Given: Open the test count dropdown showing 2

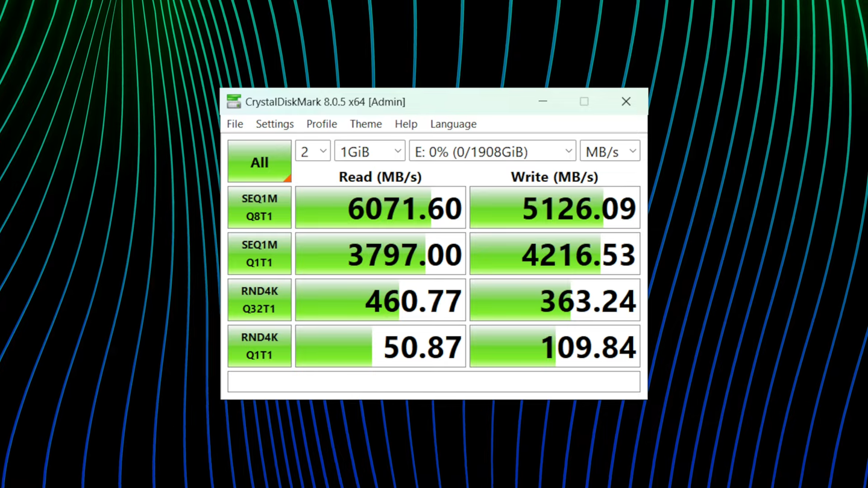Looking at the screenshot, I should (x=312, y=151).
